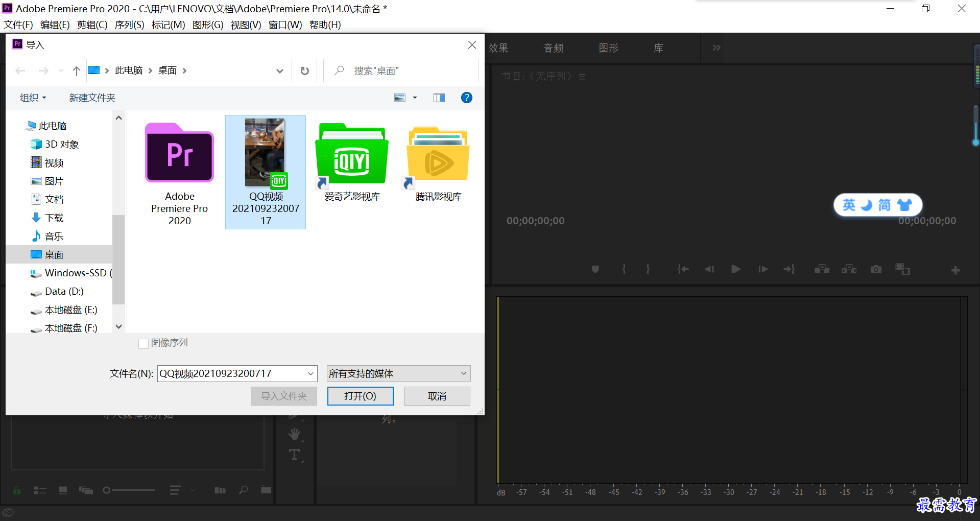Image resolution: width=980 pixels, height=521 pixels.
Task: Open the 文件(F) menu
Action: pyautogui.click(x=18, y=25)
